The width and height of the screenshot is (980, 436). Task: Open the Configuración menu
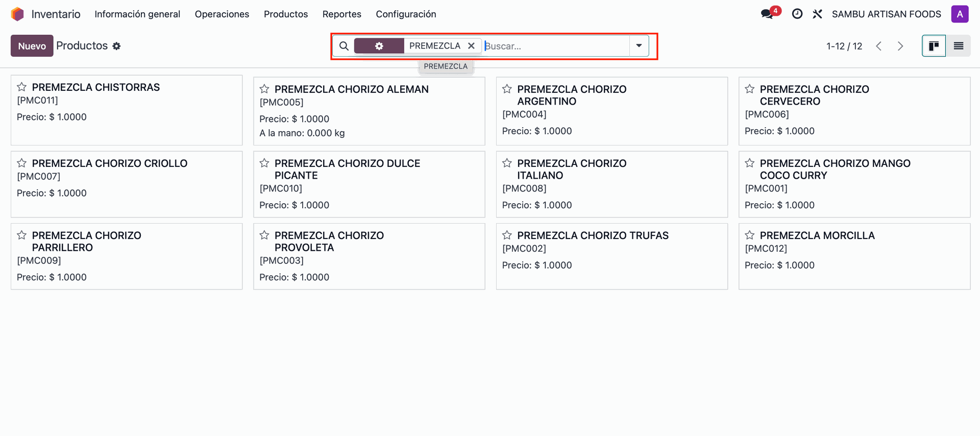tap(406, 14)
